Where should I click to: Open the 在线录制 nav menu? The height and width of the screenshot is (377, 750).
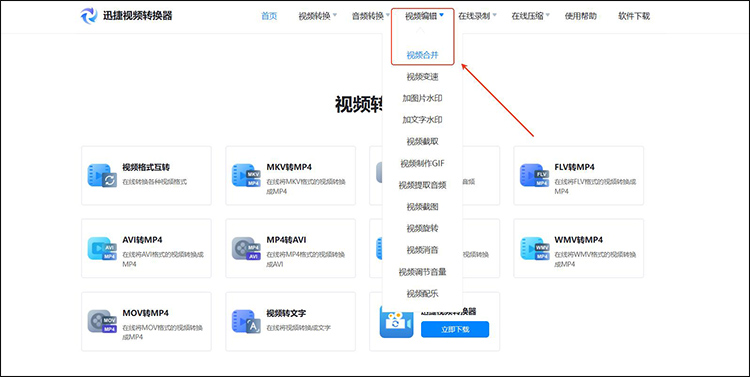coord(474,16)
